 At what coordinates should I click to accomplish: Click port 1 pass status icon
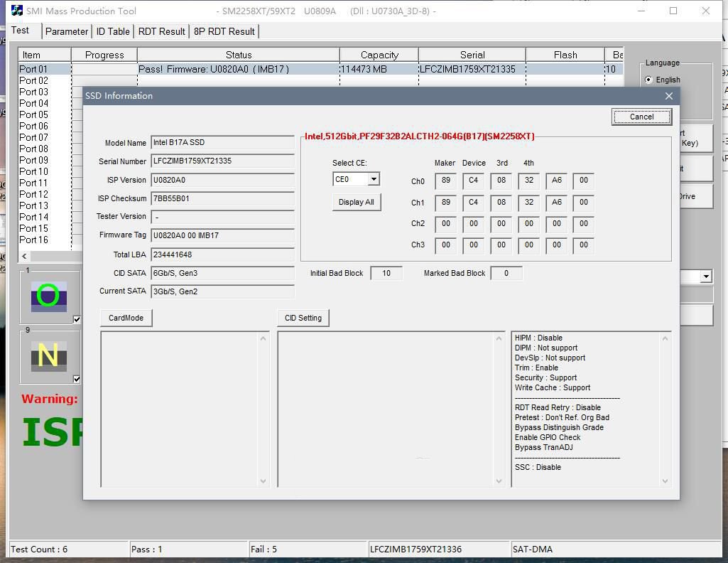click(49, 297)
